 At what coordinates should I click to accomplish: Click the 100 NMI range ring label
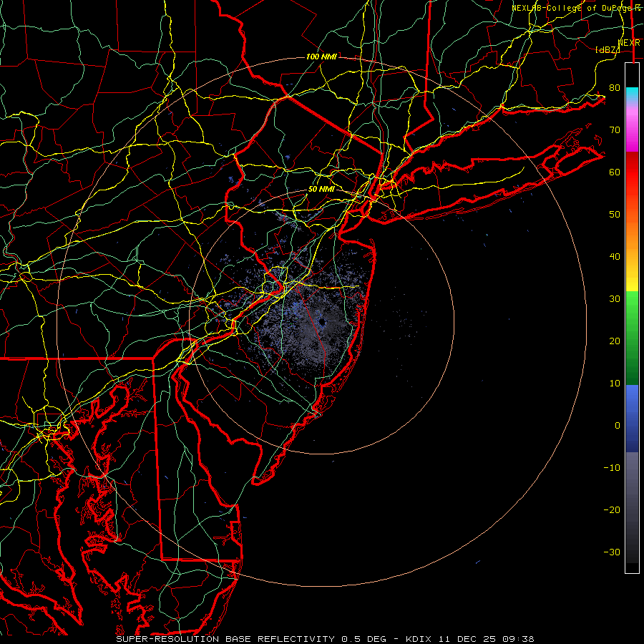[x=321, y=57]
